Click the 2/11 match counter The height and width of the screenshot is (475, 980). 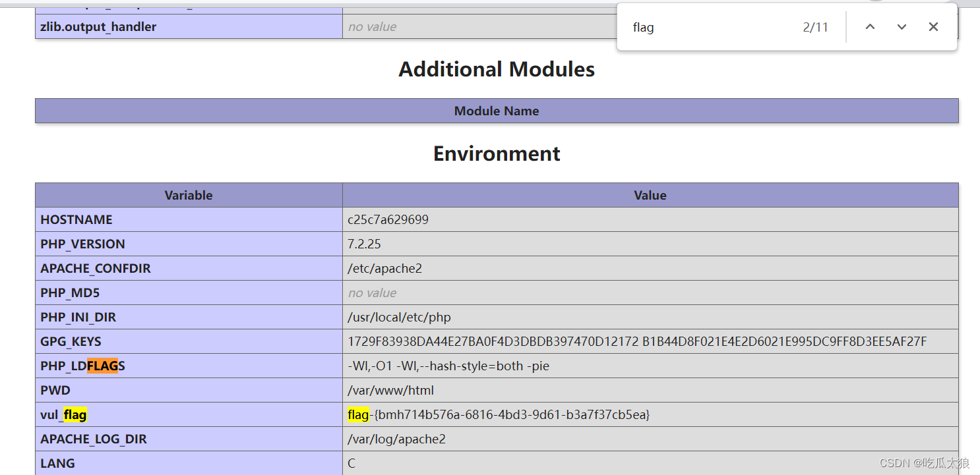(x=815, y=27)
